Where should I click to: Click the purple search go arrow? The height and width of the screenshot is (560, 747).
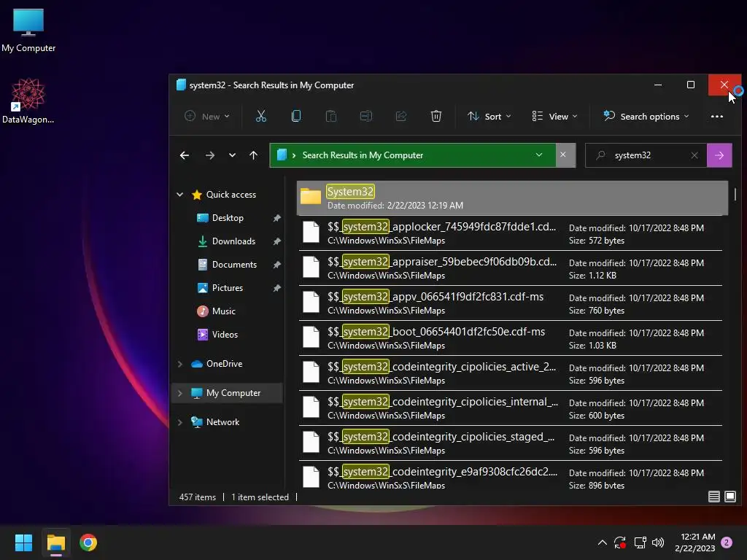click(x=719, y=155)
